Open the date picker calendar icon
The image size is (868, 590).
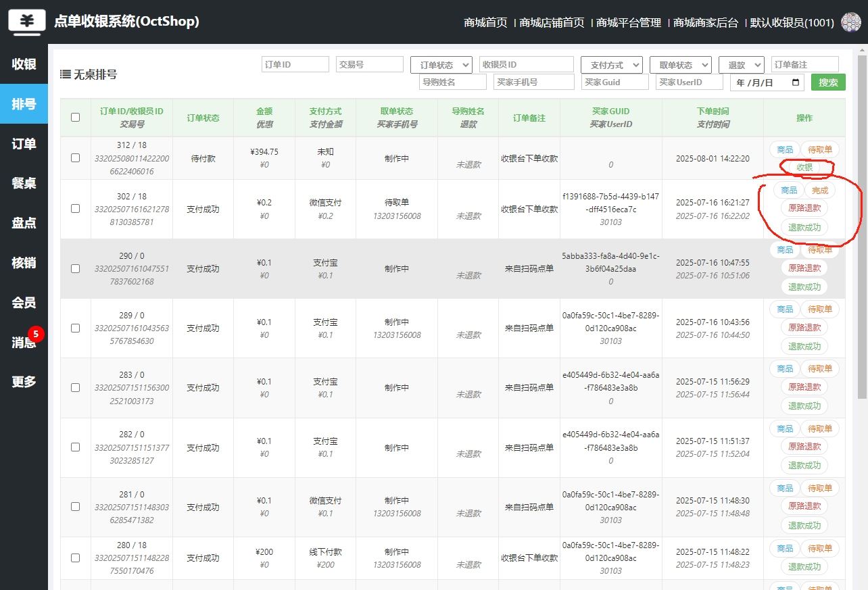click(795, 82)
